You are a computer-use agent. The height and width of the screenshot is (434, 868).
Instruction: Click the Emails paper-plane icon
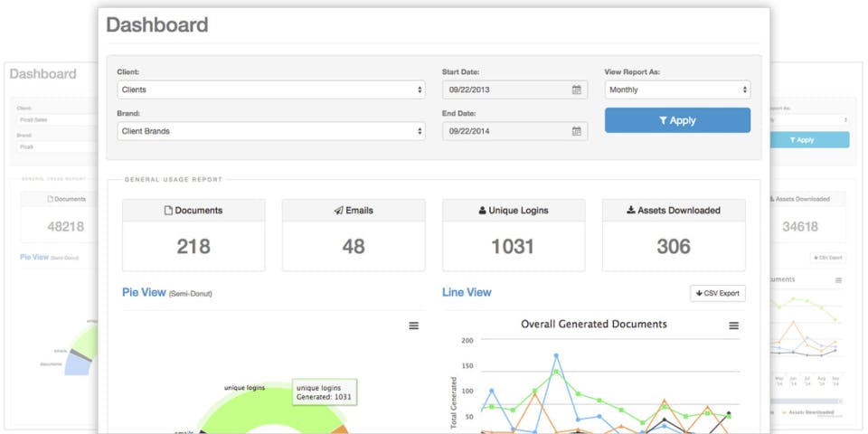point(339,211)
